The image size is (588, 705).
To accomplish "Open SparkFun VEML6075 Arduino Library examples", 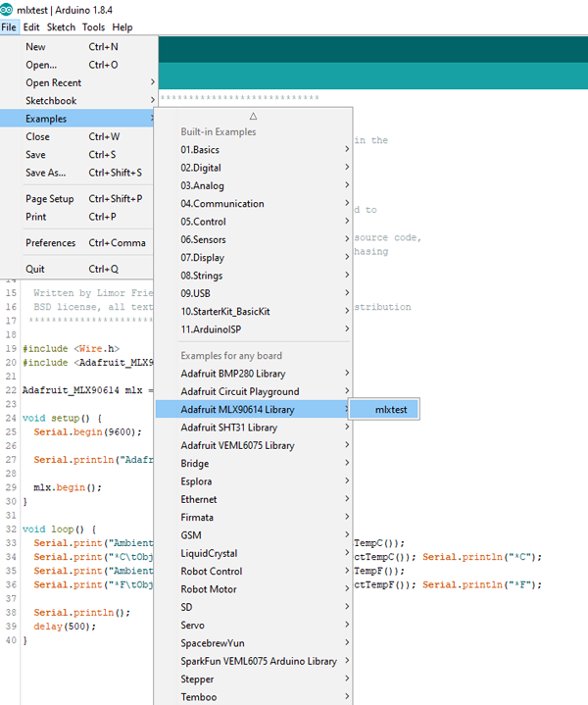I will (x=254, y=662).
